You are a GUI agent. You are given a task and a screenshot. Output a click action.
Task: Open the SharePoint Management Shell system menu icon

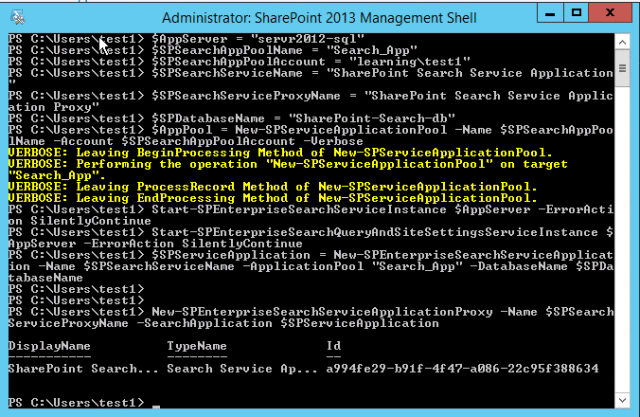[18, 18]
